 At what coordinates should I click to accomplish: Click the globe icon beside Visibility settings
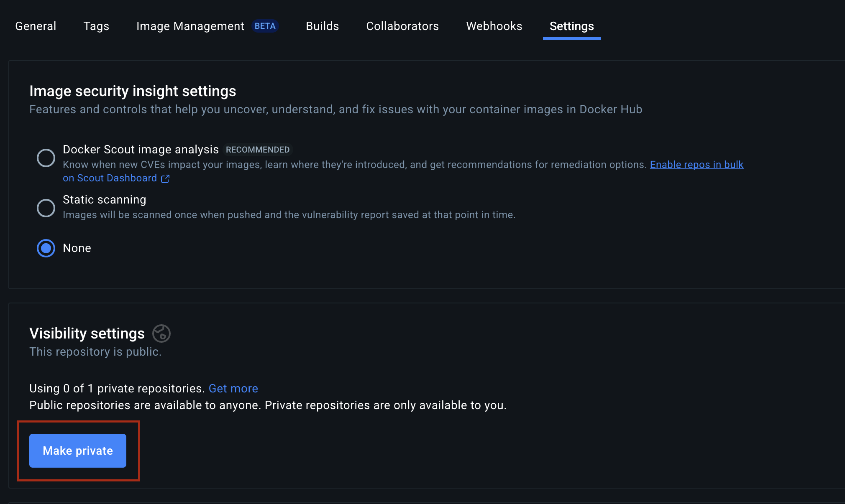(x=161, y=333)
